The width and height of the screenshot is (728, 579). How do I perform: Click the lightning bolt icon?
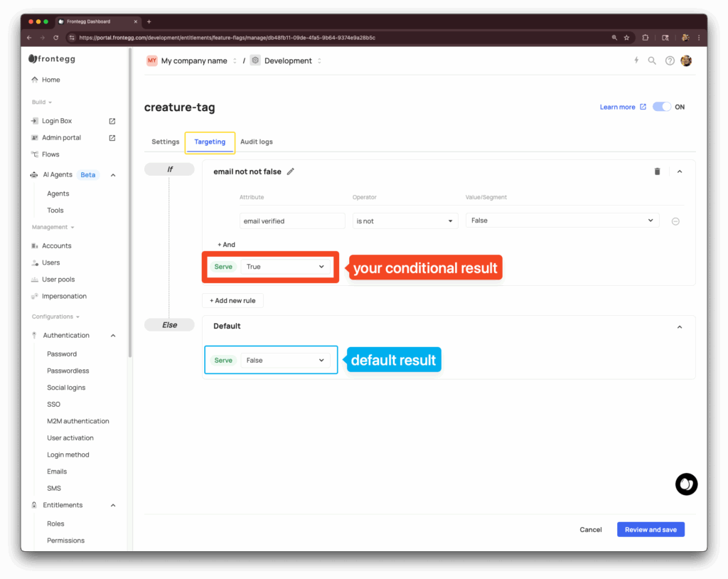(636, 60)
